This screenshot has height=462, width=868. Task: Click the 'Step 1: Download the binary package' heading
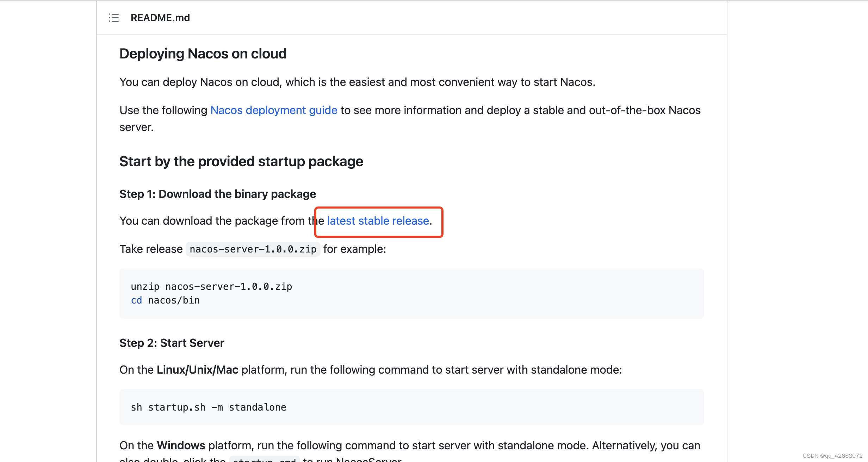[218, 194]
